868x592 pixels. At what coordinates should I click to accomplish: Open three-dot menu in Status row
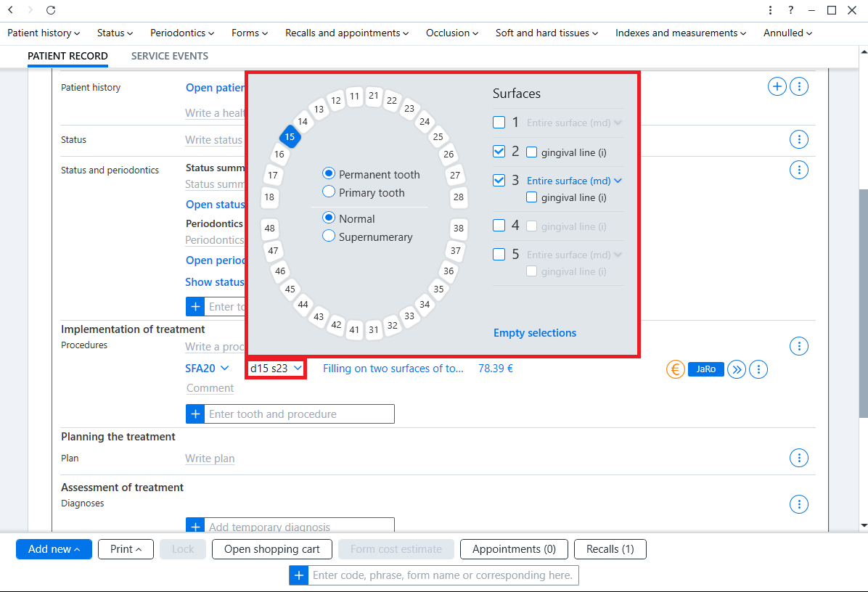click(799, 139)
